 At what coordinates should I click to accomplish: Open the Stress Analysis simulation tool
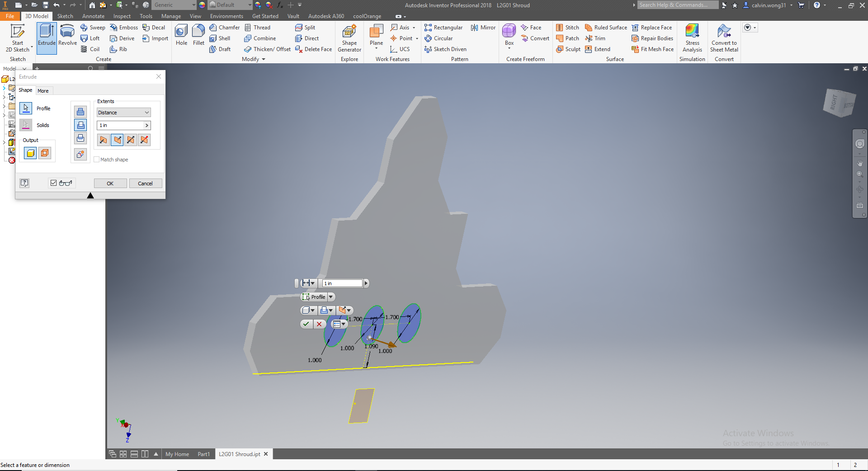(x=692, y=36)
